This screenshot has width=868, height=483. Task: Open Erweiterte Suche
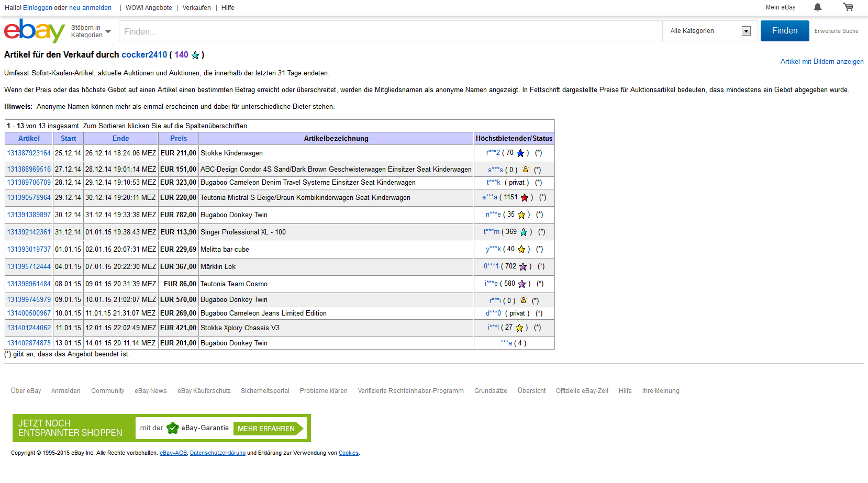point(837,31)
